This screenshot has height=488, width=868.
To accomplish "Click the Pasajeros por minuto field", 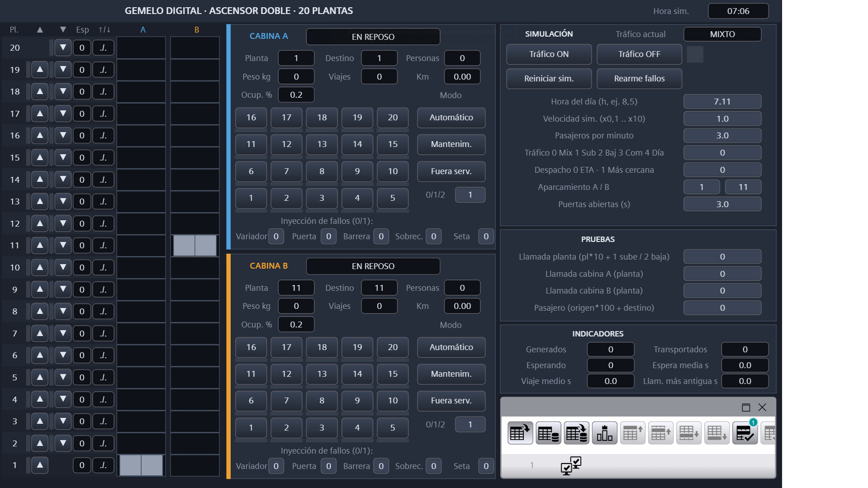I will (x=722, y=135).
